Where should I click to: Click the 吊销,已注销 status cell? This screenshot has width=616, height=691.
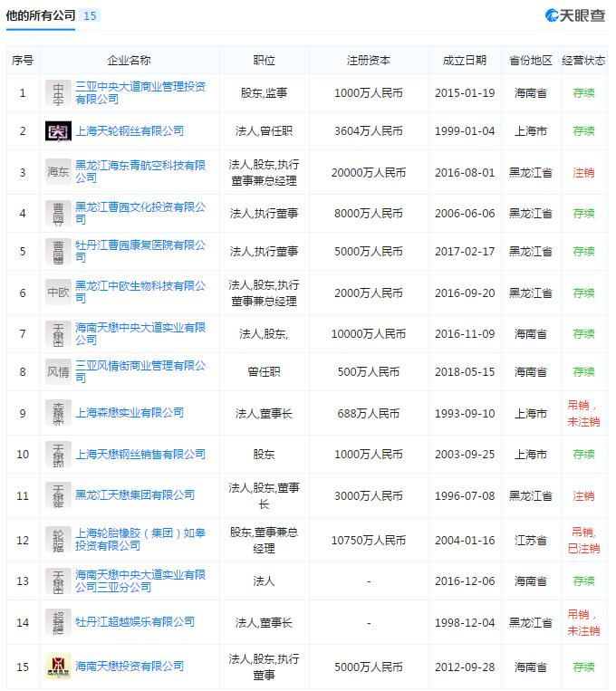pyautogui.click(x=583, y=540)
